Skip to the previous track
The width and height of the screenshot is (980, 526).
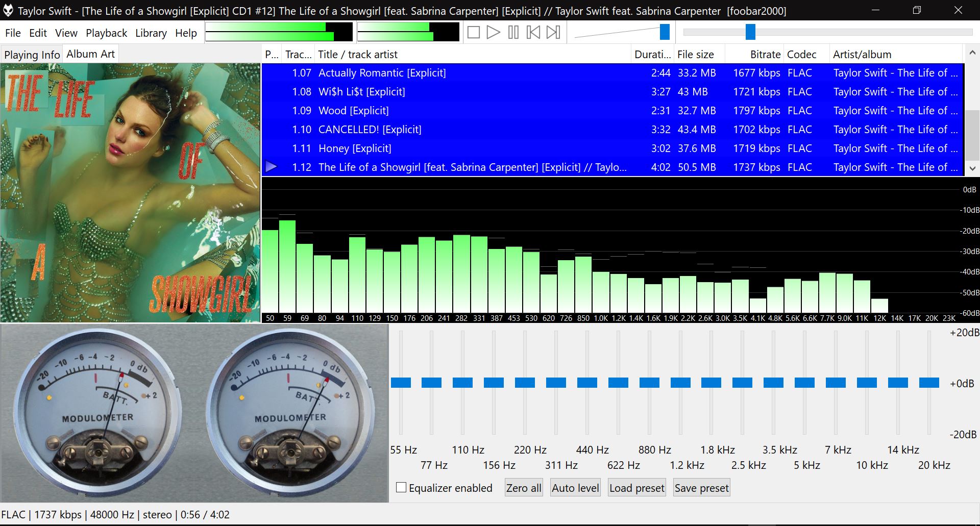(x=533, y=33)
